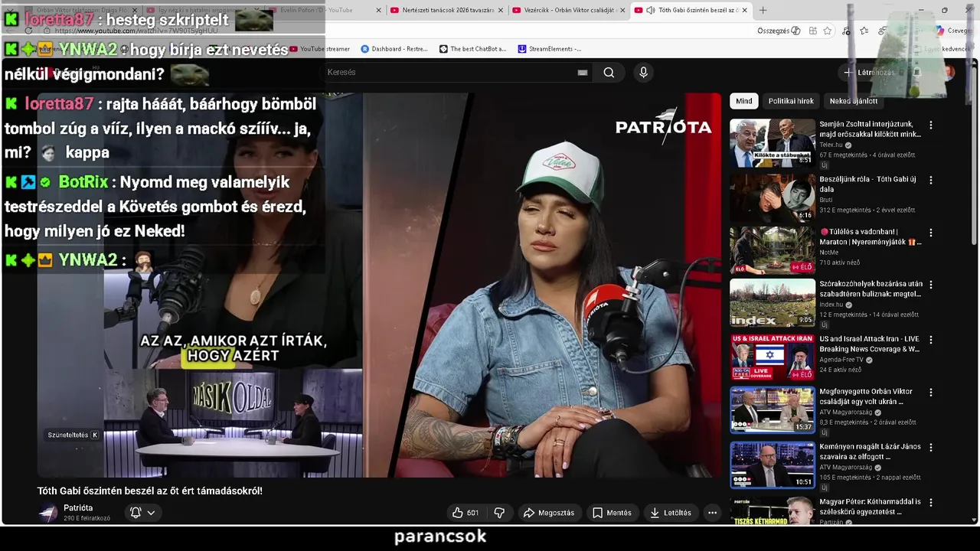Image resolution: width=980 pixels, height=551 pixels.
Task: Click the YouTube search magnifier button
Action: click(609, 73)
